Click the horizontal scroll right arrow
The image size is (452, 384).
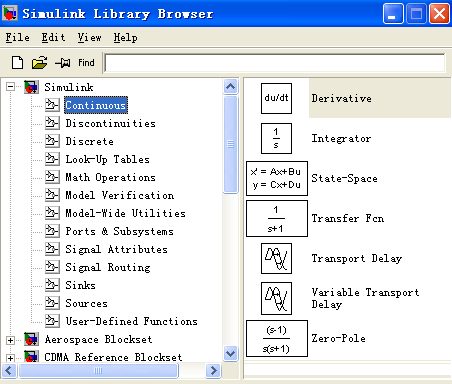[213, 370]
